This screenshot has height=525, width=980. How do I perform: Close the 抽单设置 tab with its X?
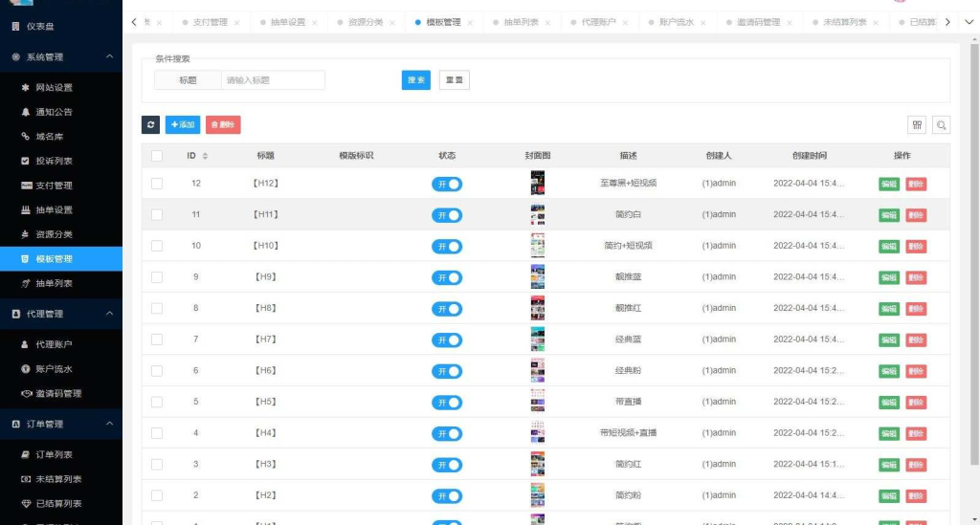(x=314, y=23)
